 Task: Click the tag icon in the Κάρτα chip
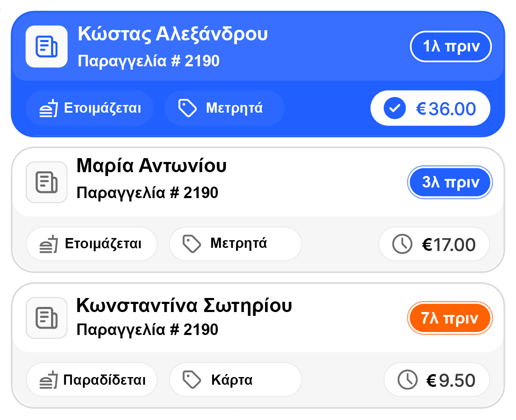coord(191,380)
